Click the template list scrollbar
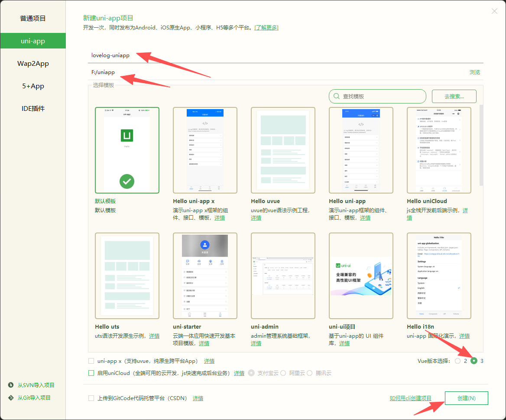Image resolution: width=506 pixels, height=420 pixels. pos(481,145)
